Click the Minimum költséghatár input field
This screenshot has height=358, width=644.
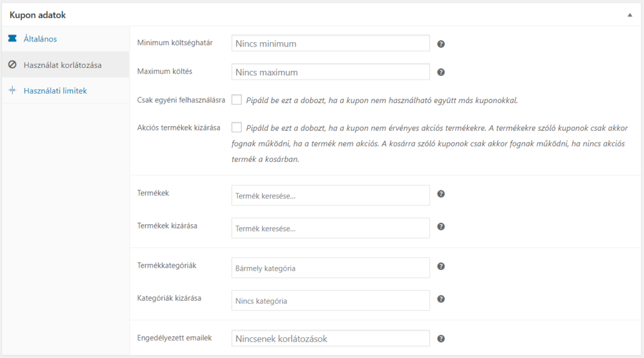coord(331,43)
